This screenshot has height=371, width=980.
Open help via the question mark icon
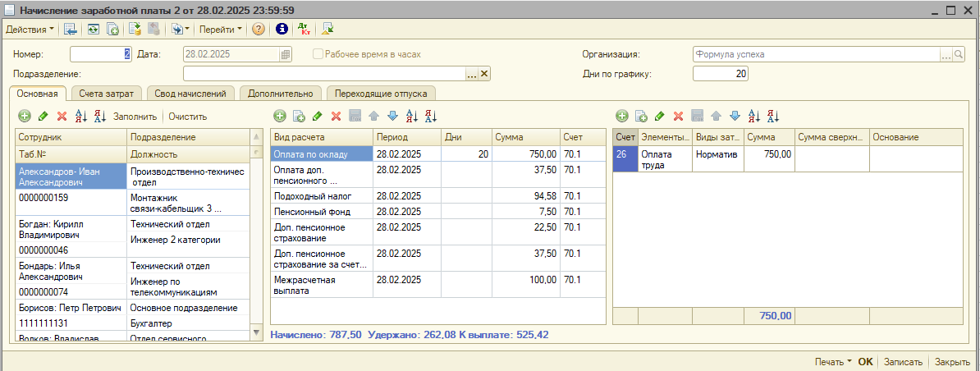click(x=258, y=29)
